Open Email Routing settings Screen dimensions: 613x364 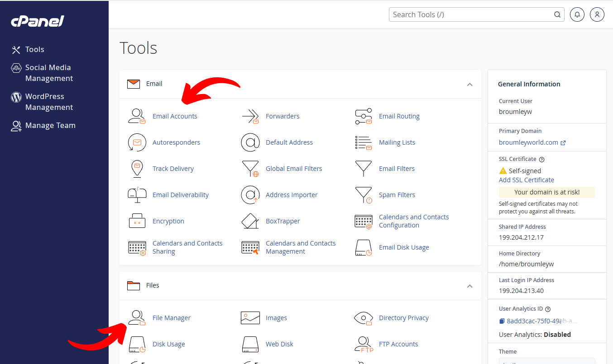(x=399, y=116)
